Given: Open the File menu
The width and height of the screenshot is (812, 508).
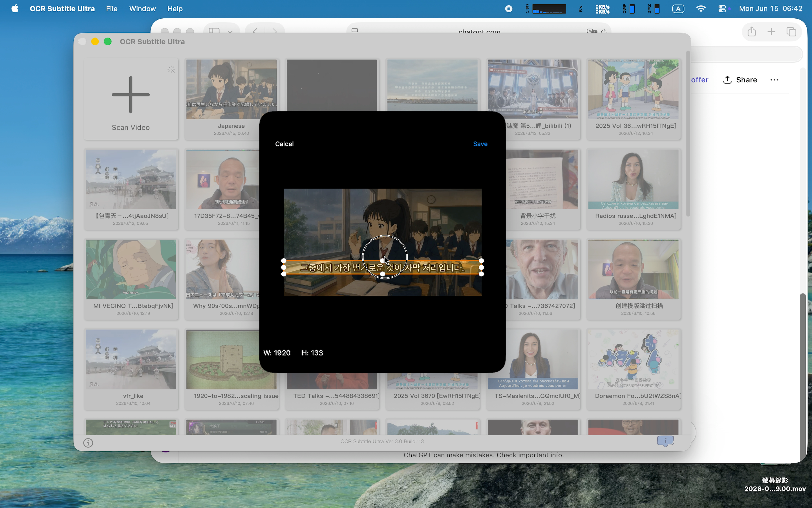Looking at the screenshot, I should pos(112,8).
